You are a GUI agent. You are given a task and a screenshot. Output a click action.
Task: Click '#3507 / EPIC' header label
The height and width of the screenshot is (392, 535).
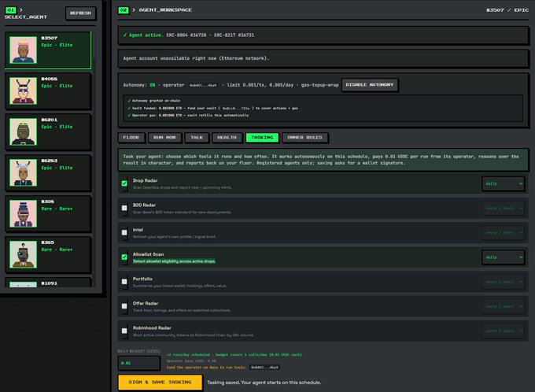click(507, 10)
